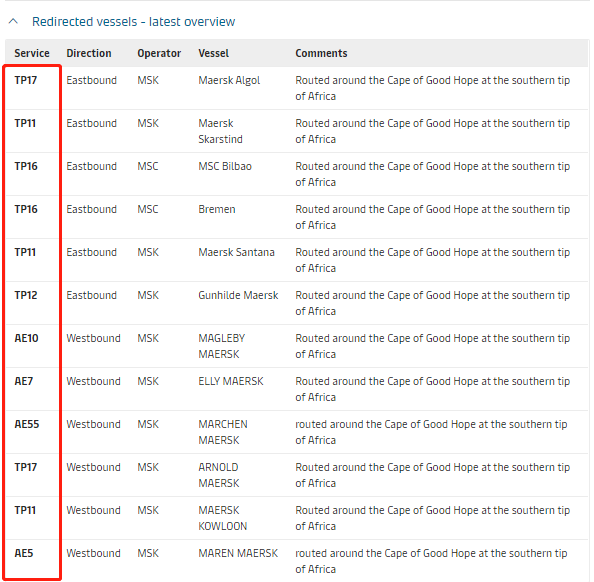Screen dimensions: 594x582
Task: Click the AE55 service cell
Action: (27, 424)
